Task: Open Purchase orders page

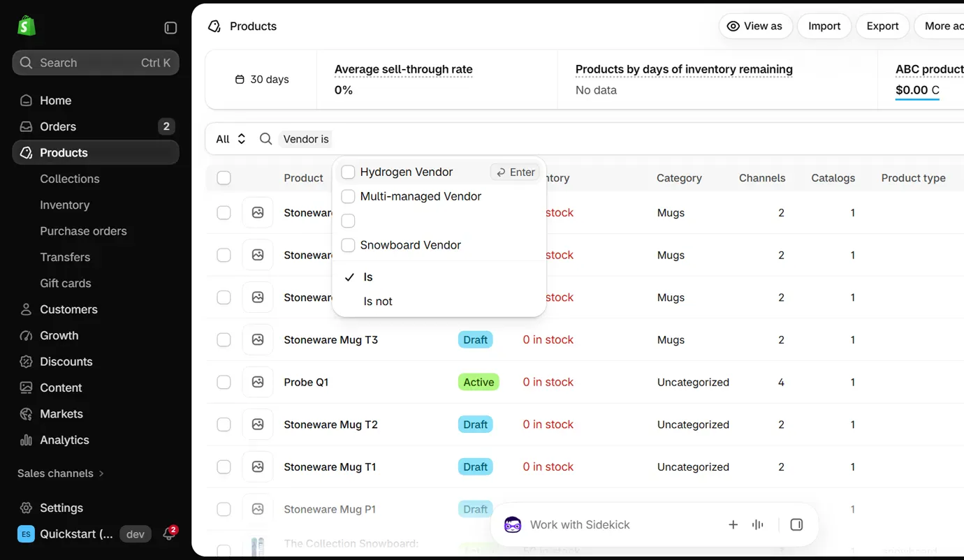Action: click(84, 231)
